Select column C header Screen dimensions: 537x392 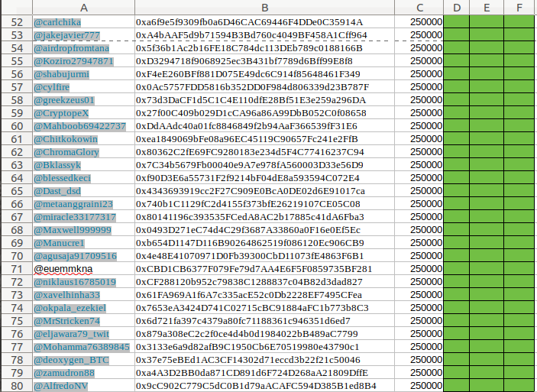[x=419, y=8]
